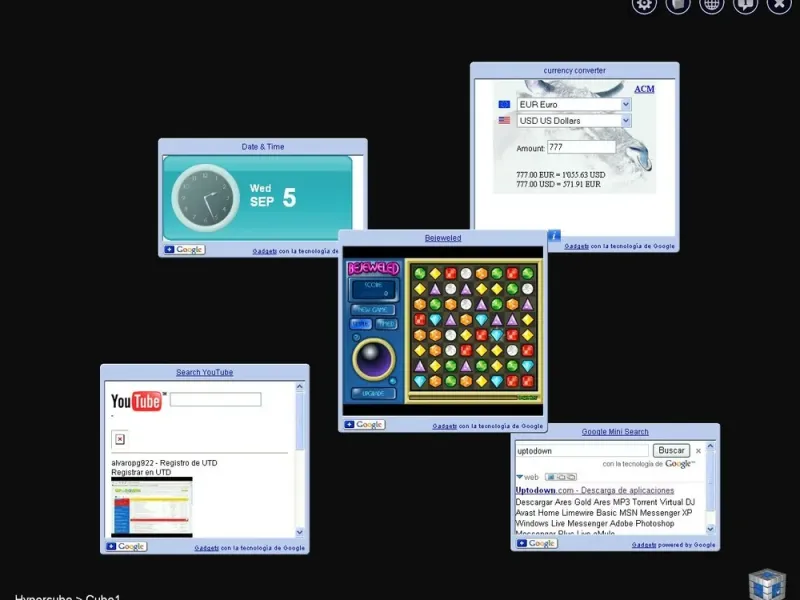Click result view mode icons next to web
800x600 pixels.
(561, 477)
